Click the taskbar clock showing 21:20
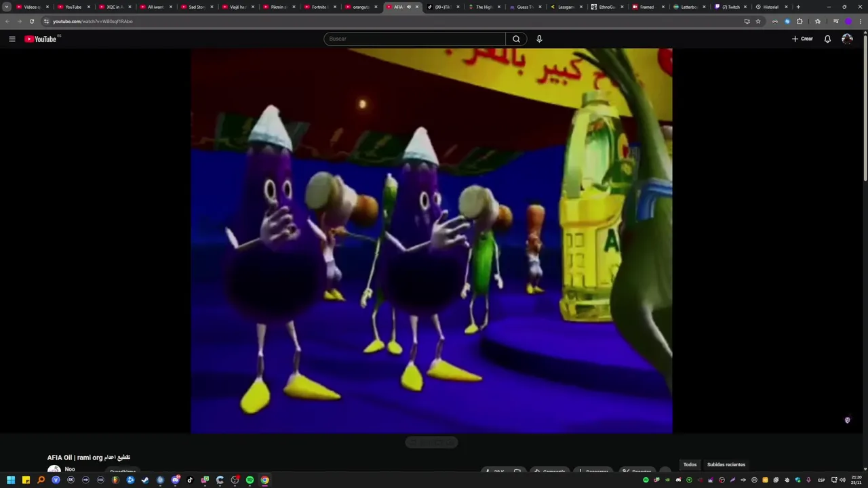The height and width of the screenshot is (488, 868). (856, 480)
